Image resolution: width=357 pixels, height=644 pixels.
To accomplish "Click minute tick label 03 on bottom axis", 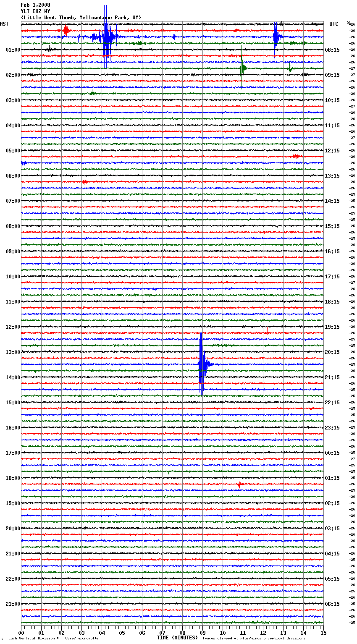I will tap(81, 633).
